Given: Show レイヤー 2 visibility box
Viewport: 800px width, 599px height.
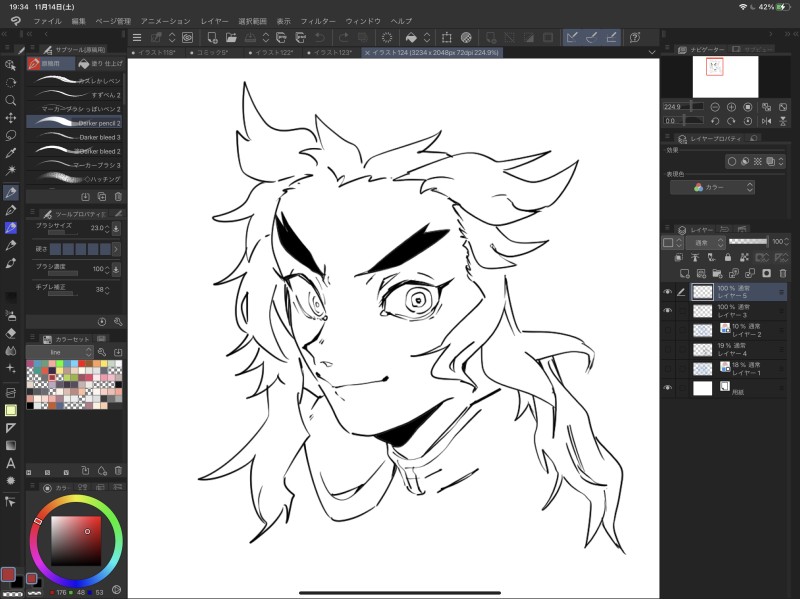Looking at the screenshot, I should point(667,330).
